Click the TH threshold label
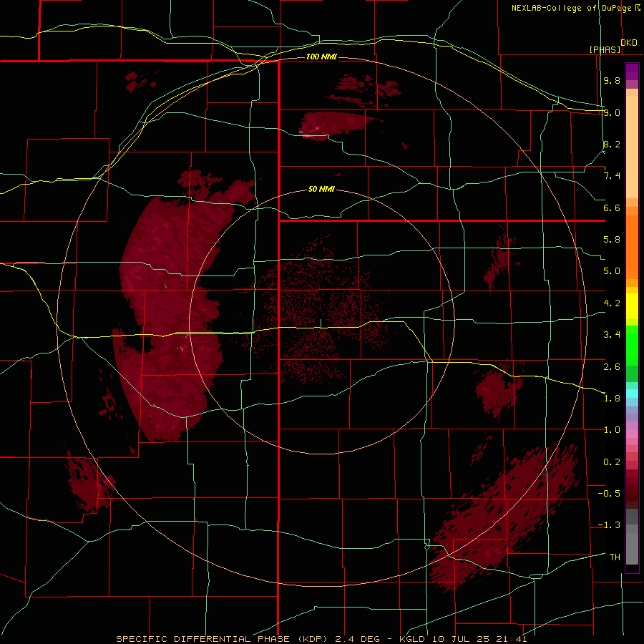 coord(615,557)
